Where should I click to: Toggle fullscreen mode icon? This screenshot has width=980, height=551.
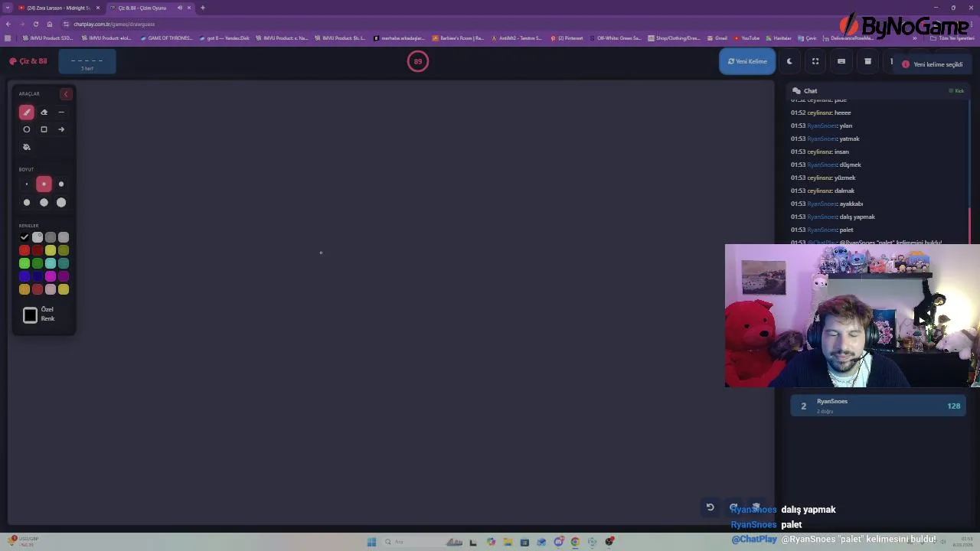coord(815,61)
